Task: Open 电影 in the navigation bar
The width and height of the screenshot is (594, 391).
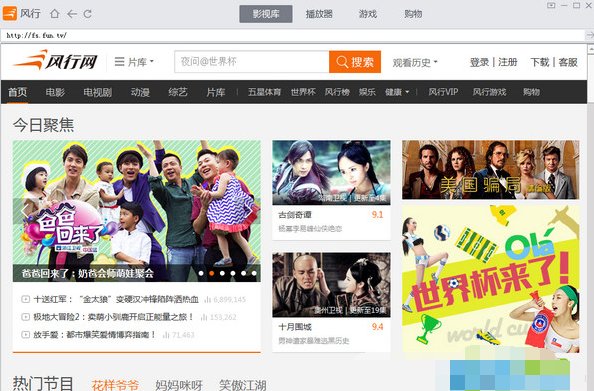Action: pyautogui.click(x=55, y=92)
